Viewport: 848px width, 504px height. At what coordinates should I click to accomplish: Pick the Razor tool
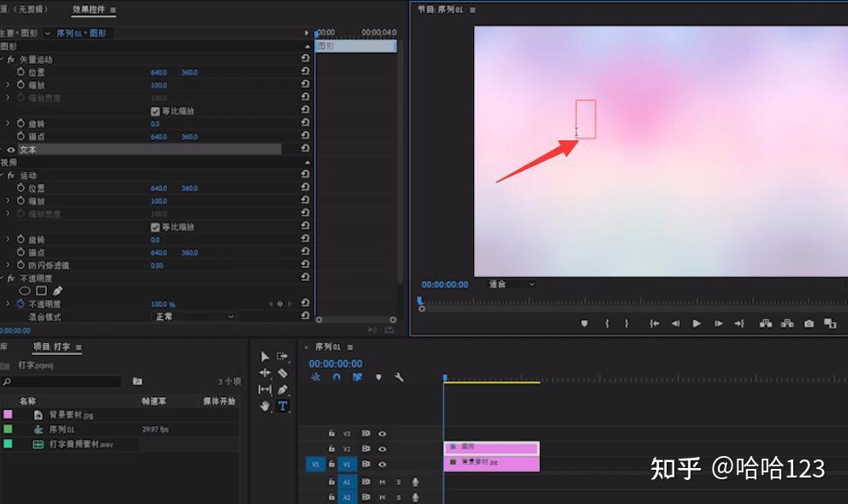(x=282, y=373)
